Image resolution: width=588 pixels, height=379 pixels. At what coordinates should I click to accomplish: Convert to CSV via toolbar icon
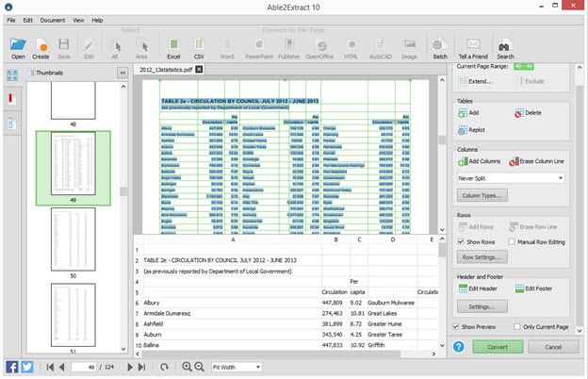tap(199, 48)
